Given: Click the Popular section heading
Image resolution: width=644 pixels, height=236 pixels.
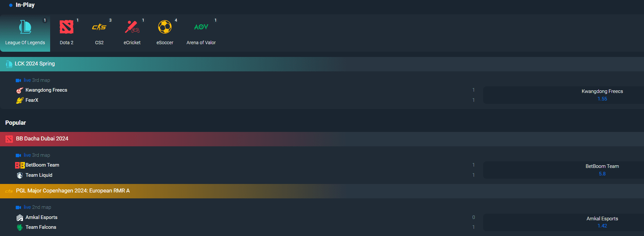Looking at the screenshot, I should pyautogui.click(x=15, y=123).
